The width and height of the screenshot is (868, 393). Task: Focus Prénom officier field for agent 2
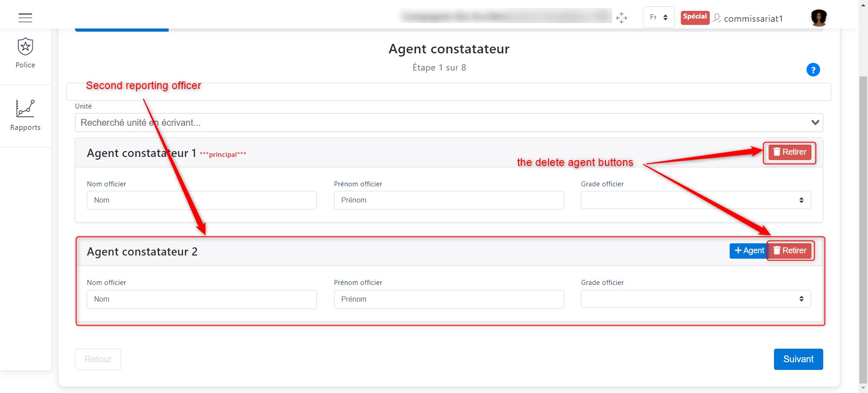(x=449, y=299)
